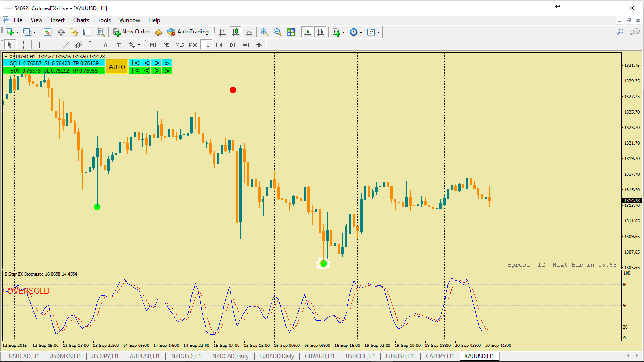The image size is (644, 362).
Task: Click the green BUY row previous arrow
Action: pos(146,70)
